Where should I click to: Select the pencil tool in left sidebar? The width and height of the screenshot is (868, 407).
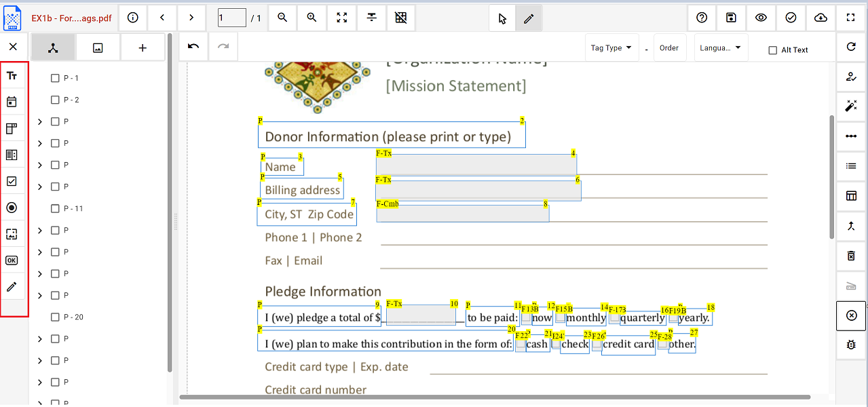coord(12,287)
